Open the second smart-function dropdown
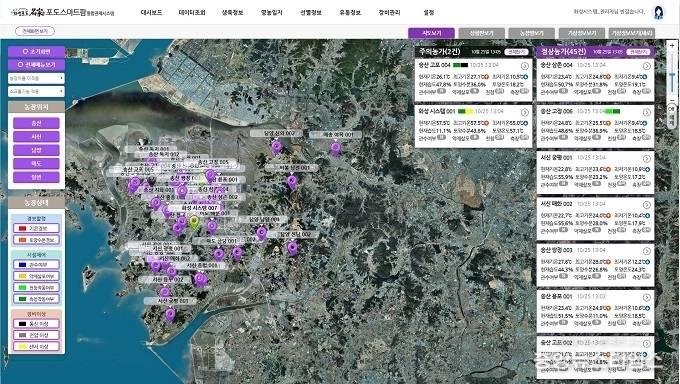The height and width of the screenshot is (384, 680). 36,92
